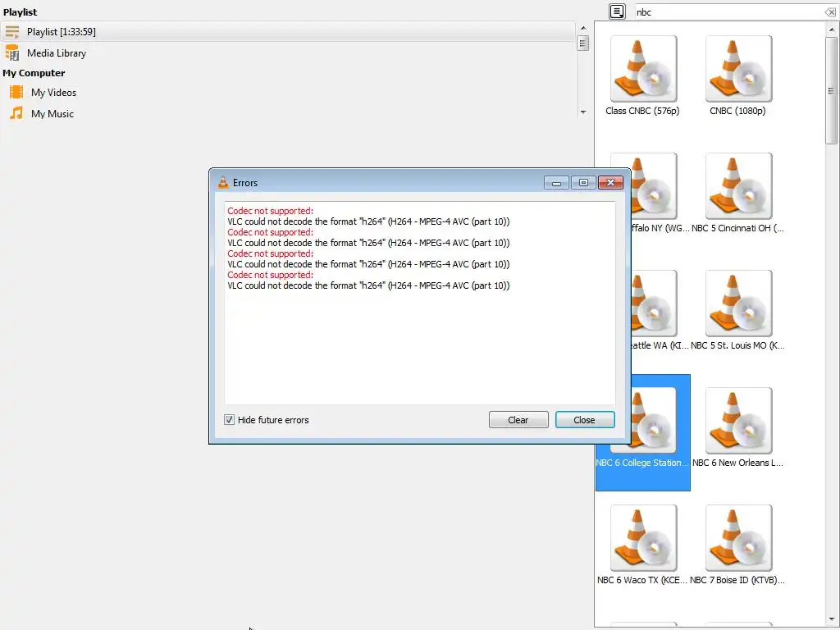Click the My Music note icon
The image size is (840, 630).
click(x=16, y=113)
